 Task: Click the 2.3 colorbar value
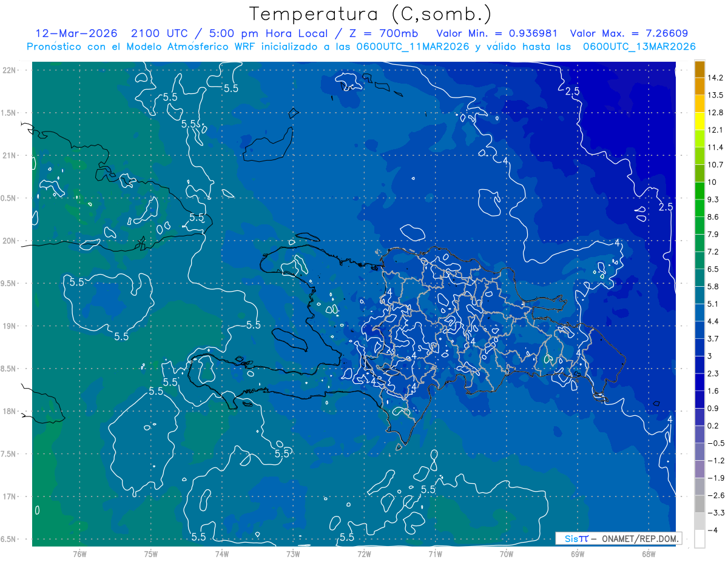(715, 373)
